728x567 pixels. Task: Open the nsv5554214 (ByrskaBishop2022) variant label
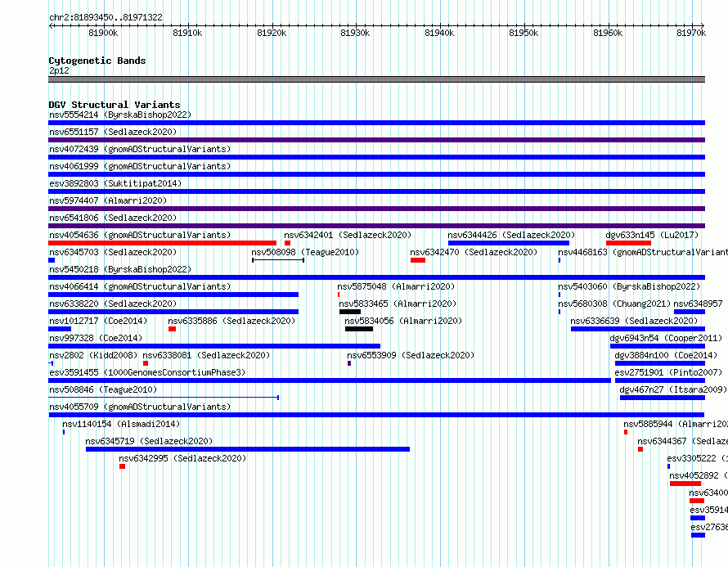pyautogui.click(x=120, y=115)
